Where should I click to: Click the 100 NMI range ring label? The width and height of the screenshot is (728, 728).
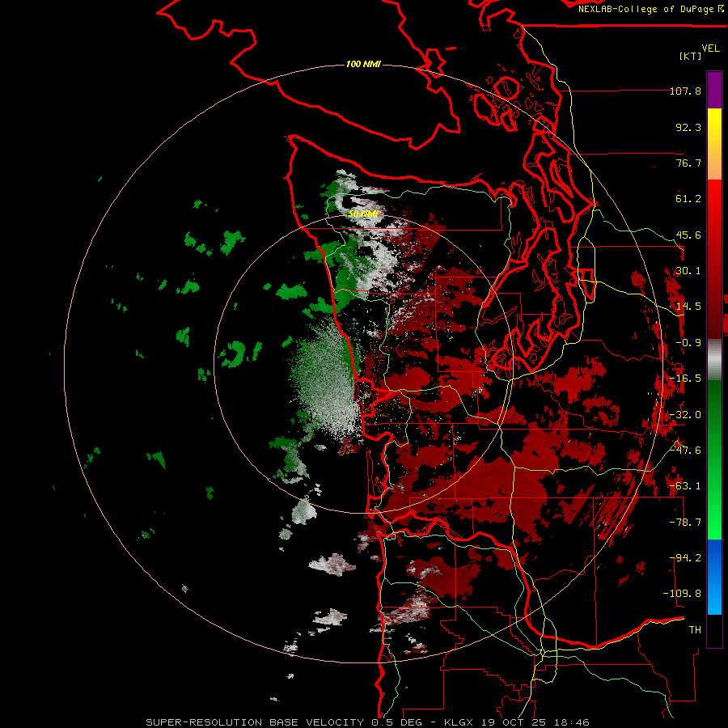tap(363, 64)
